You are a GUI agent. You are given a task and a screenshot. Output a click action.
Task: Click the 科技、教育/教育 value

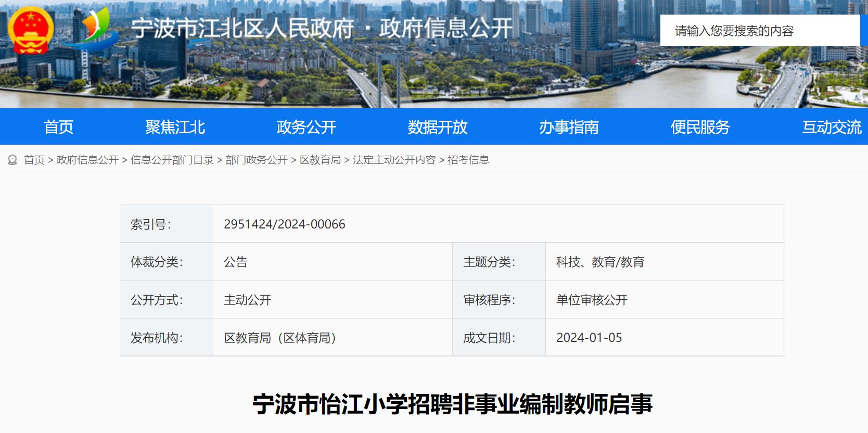(600, 262)
